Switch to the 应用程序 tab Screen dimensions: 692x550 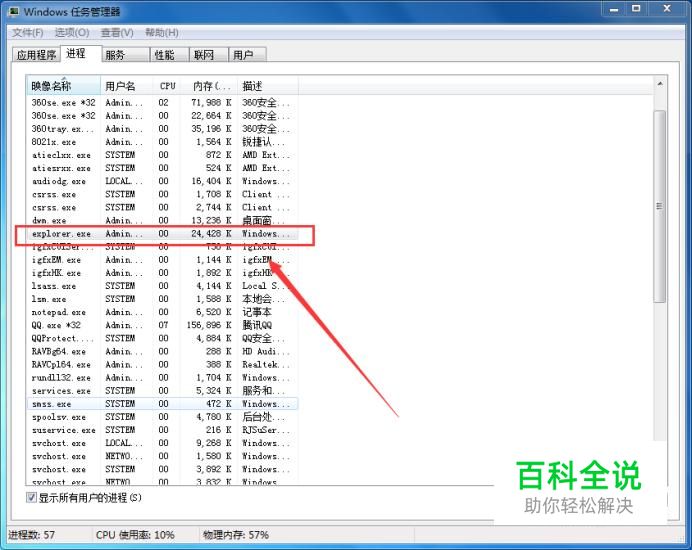36,55
